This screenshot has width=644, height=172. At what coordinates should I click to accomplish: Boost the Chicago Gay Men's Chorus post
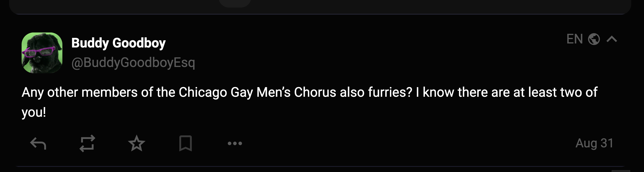[87, 143]
